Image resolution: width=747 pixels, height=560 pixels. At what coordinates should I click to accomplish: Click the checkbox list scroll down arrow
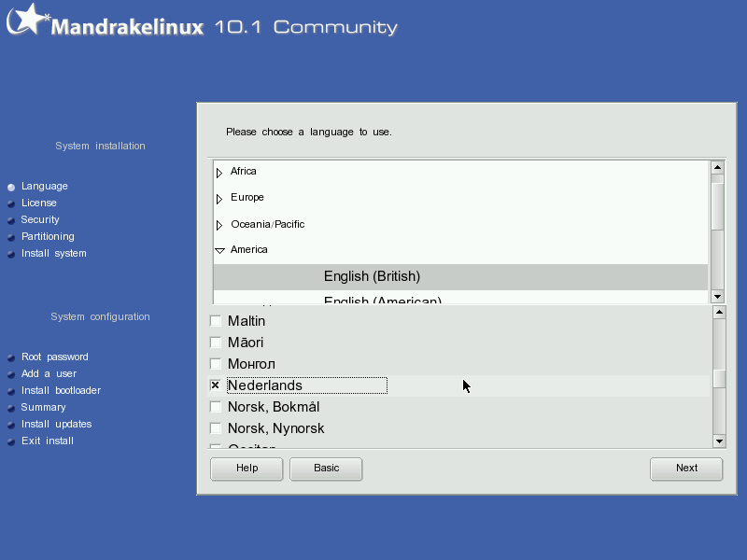(719, 441)
